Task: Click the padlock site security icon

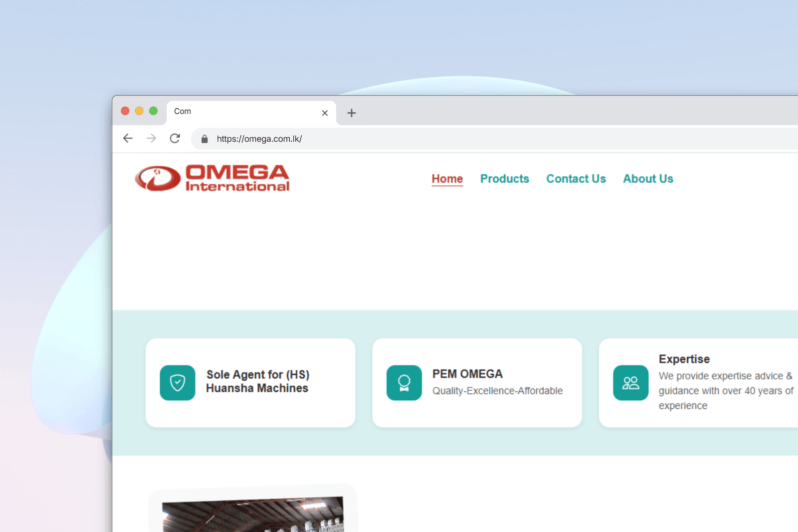Action: [204, 139]
